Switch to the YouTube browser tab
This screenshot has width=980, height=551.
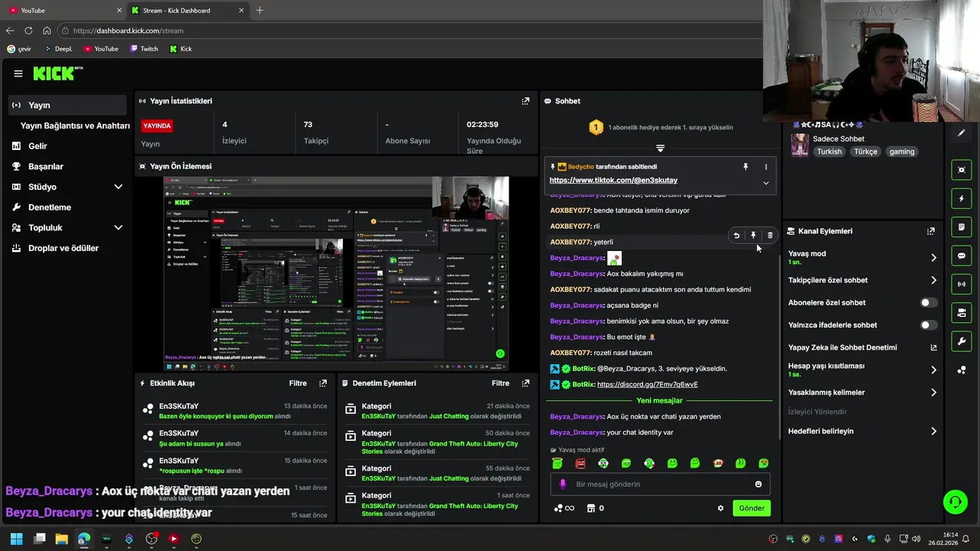tap(65, 10)
